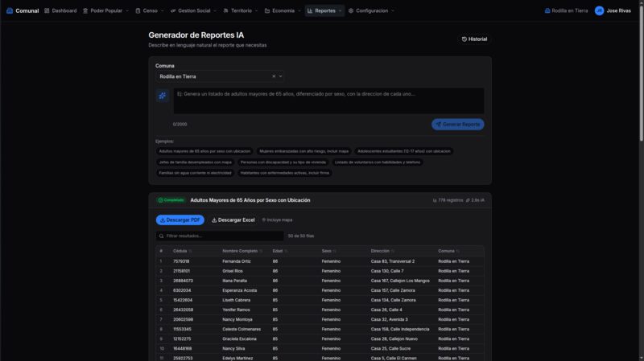Screen dimensions: 644x361
Task: Select cédula 21158101 cell
Action: [182, 271]
